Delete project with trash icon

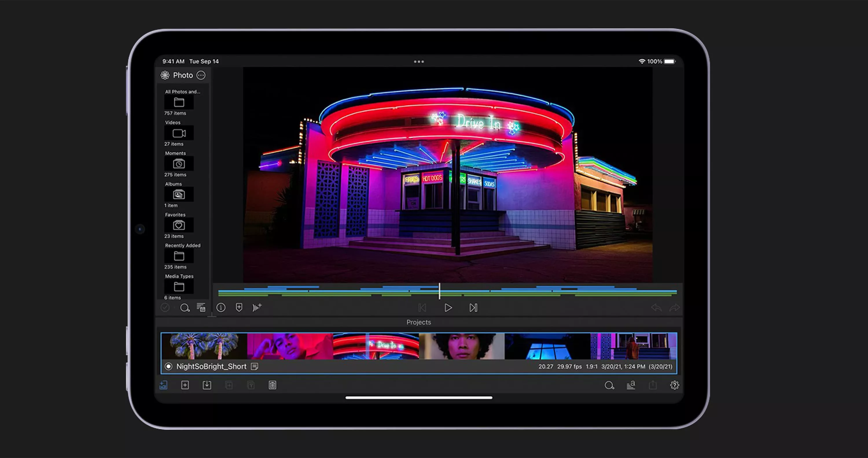[273, 385]
